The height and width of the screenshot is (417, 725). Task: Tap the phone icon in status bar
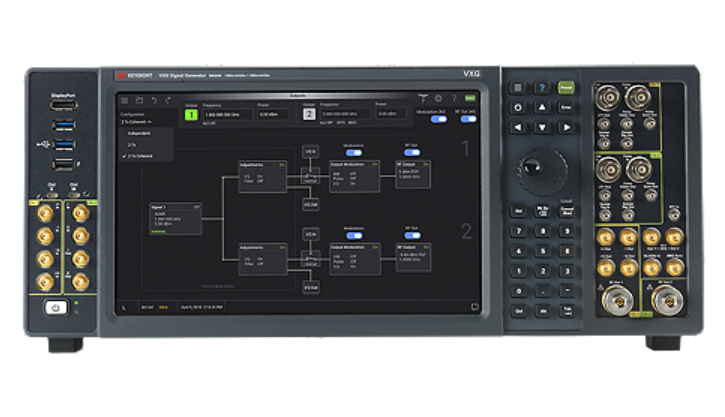pyautogui.click(x=124, y=307)
